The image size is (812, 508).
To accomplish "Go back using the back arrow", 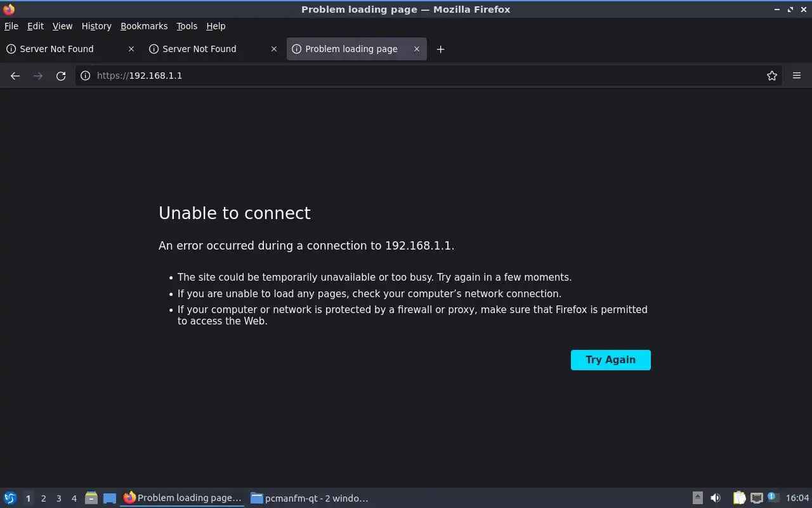I will 15,76.
